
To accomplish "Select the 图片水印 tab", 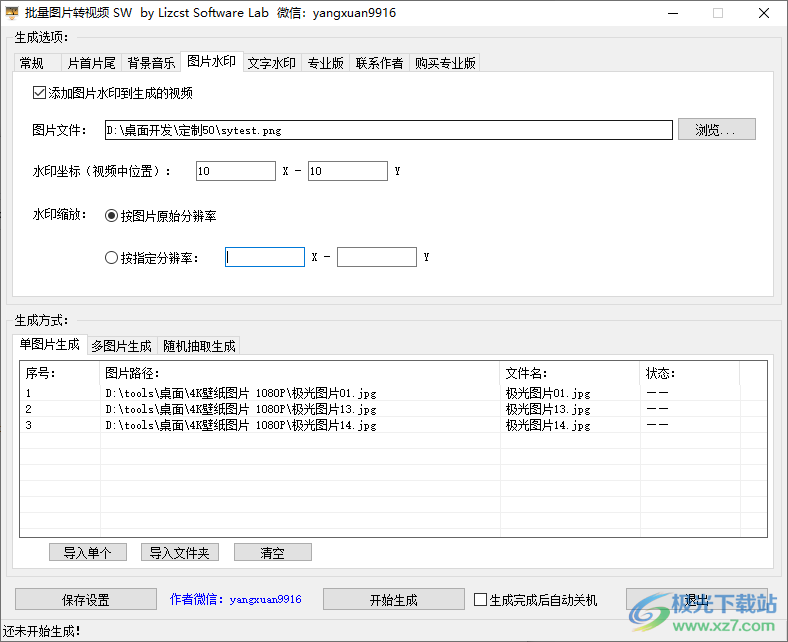I will pyautogui.click(x=212, y=62).
